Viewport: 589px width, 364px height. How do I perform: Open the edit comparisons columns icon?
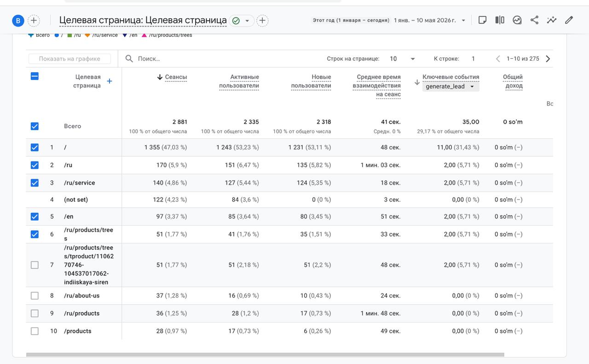(500, 20)
